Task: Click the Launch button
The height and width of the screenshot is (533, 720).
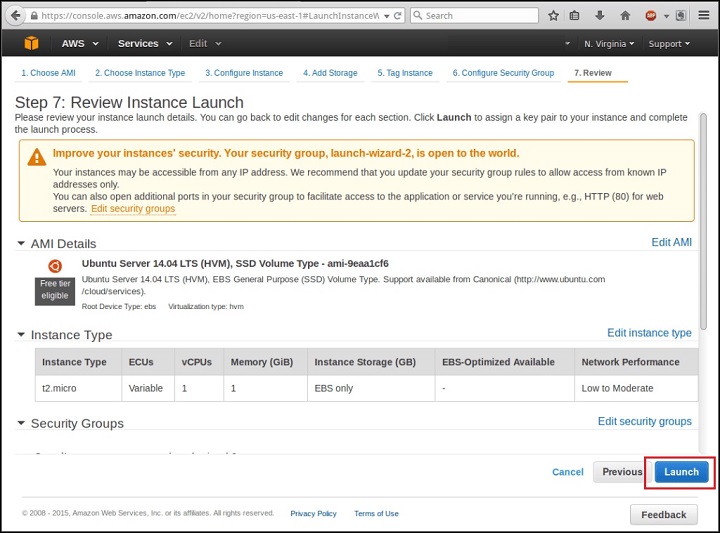Action: tap(681, 472)
